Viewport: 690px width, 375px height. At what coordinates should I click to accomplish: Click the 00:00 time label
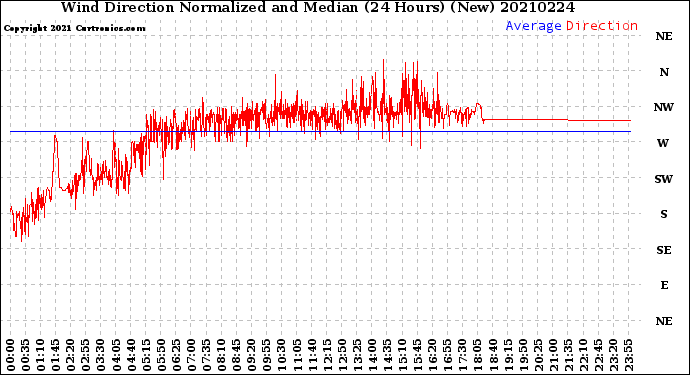(11, 355)
